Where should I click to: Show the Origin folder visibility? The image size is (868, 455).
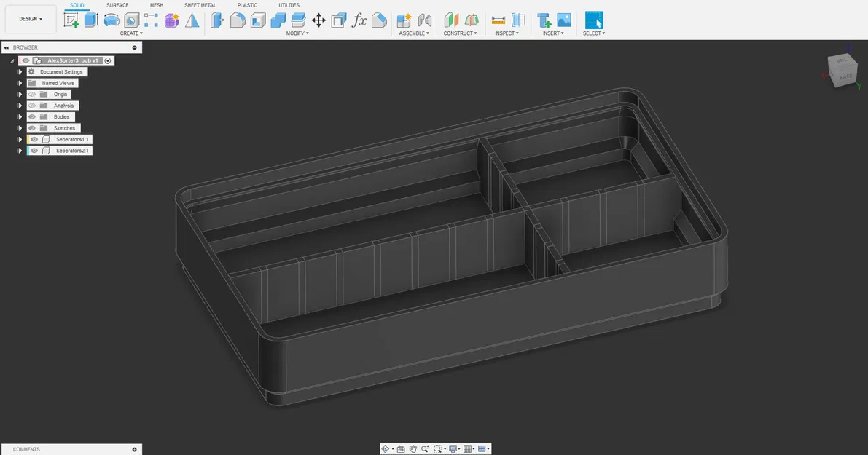coord(32,94)
